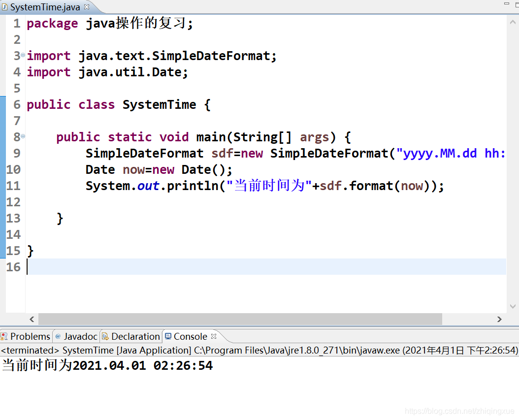Click the System.out.println statement on line 11
519x420 pixels.
(265, 186)
